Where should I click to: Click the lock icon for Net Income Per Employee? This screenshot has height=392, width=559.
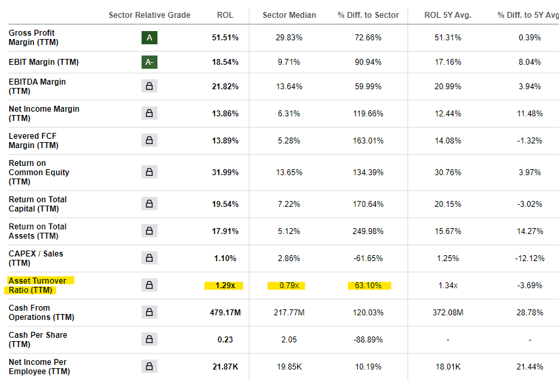click(150, 366)
